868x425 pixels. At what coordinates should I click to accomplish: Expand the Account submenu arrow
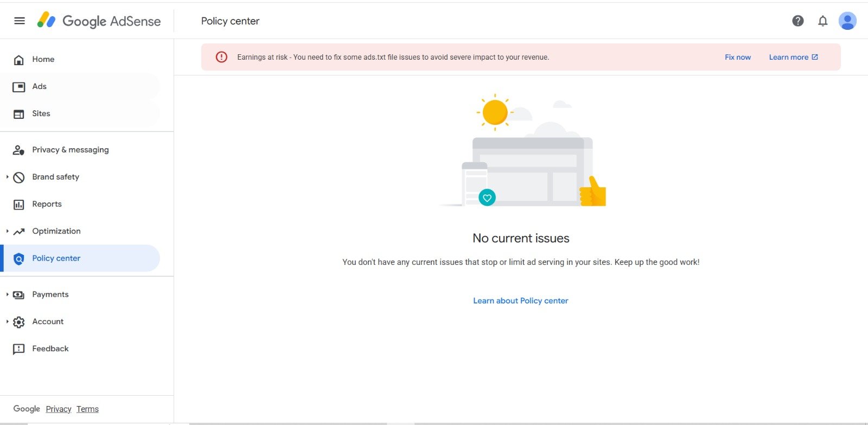point(7,322)
